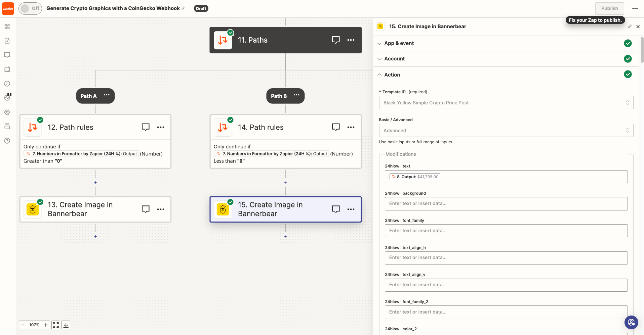Click the pencil icon to rename step 15
Screen dimensions: 644x335
point(630,26)
